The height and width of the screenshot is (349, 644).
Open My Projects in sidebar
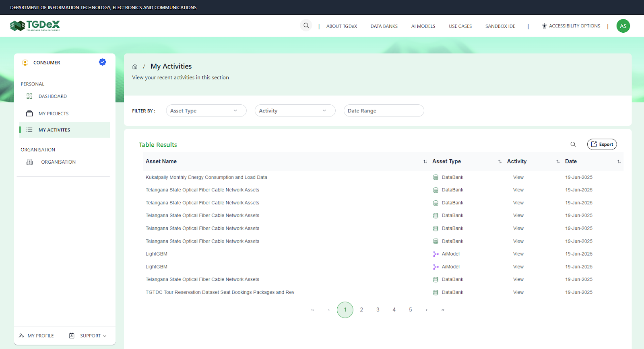(x=53, y=114)
